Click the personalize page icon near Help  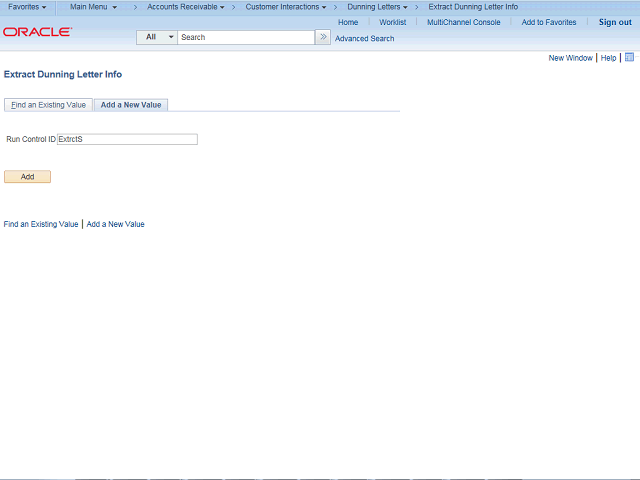[629, 57]
